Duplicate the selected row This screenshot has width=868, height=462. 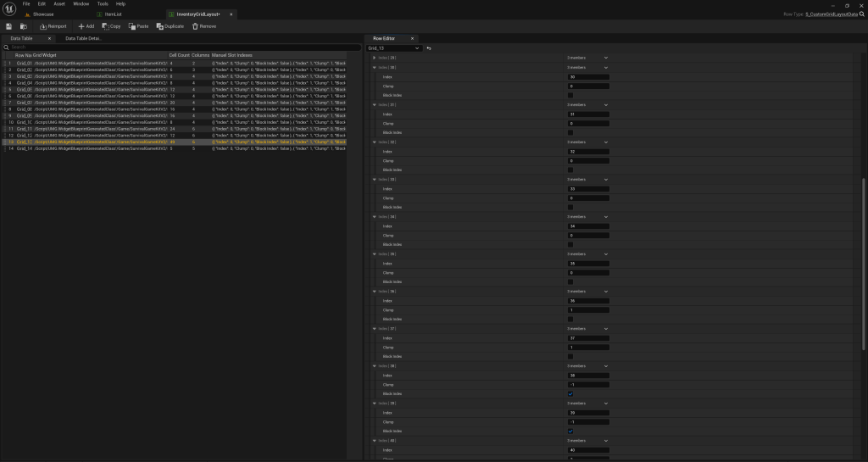pyautogui.click(x=170, y=26)
